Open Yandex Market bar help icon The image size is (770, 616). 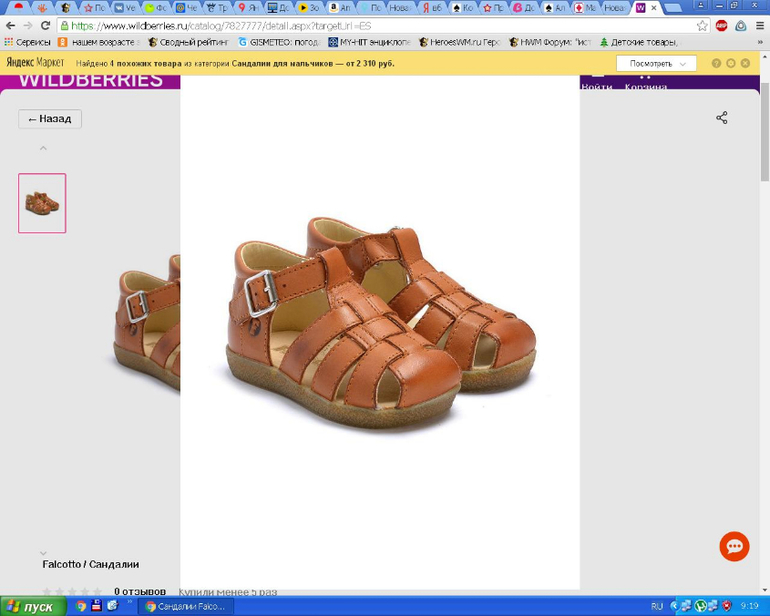[716, 63]
